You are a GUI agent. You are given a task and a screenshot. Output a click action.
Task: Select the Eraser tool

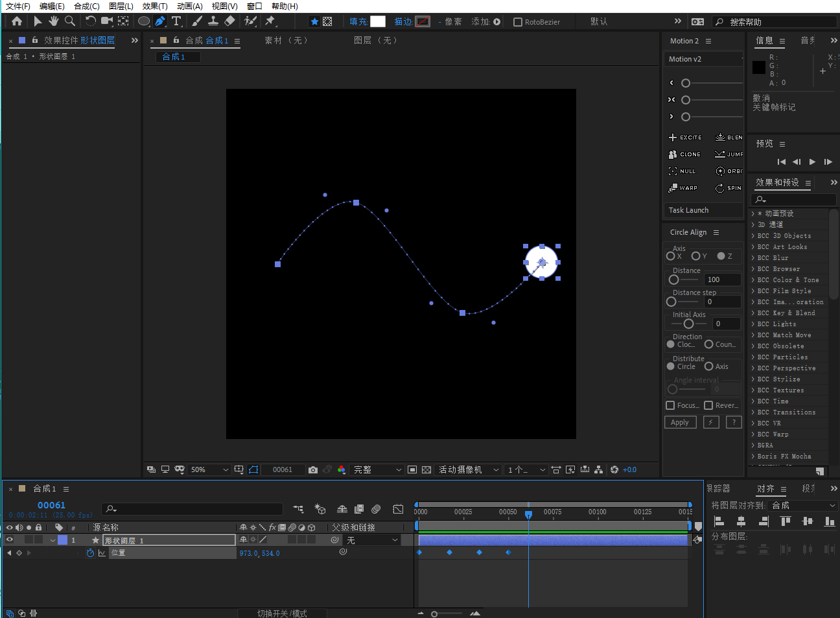[229, 21]
